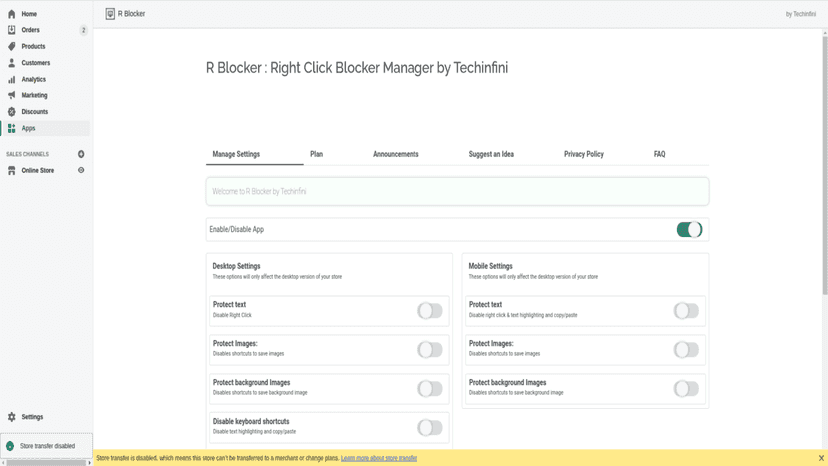Click the SALES CHANNELS section label
Image resolution: width=828 pixels, height=466 pixels.
27,154
